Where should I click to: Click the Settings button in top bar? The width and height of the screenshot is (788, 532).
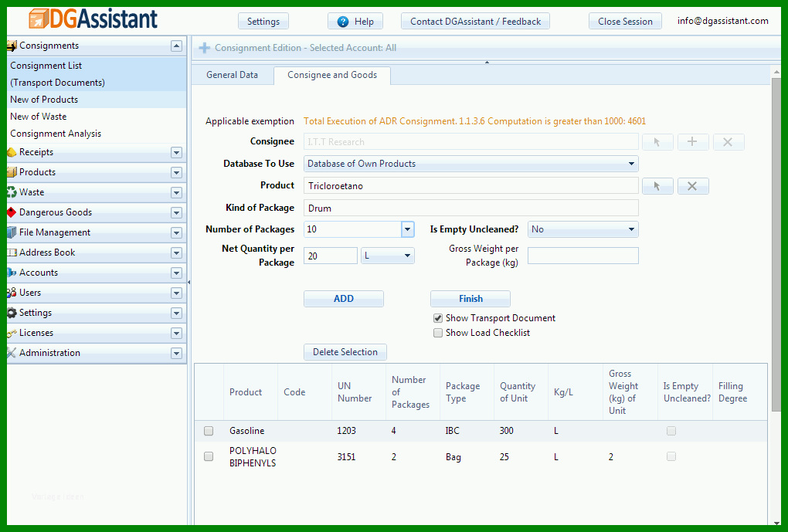[x=263, y=21]
